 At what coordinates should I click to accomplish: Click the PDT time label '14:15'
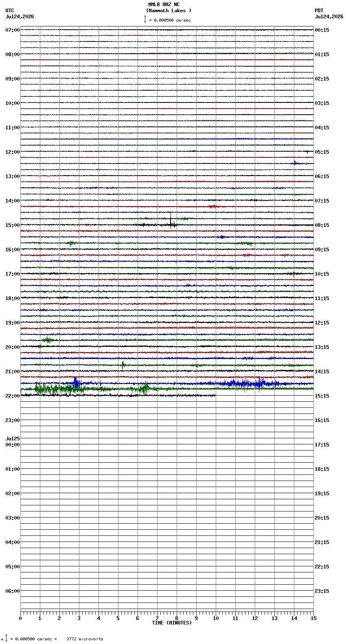tap(322, 372)
